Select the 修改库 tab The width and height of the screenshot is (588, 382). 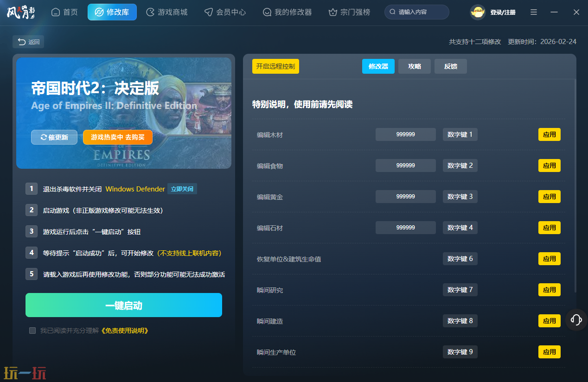point(112,12)
